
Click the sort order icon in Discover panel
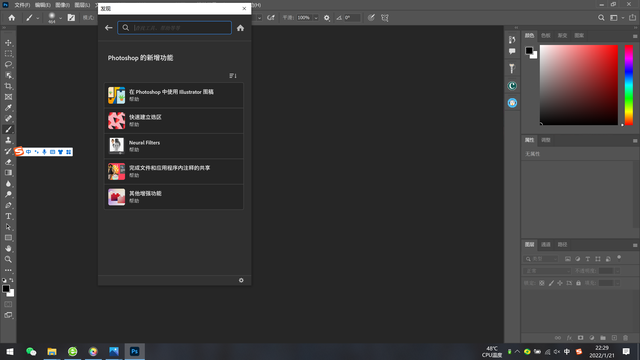(233, 76)
